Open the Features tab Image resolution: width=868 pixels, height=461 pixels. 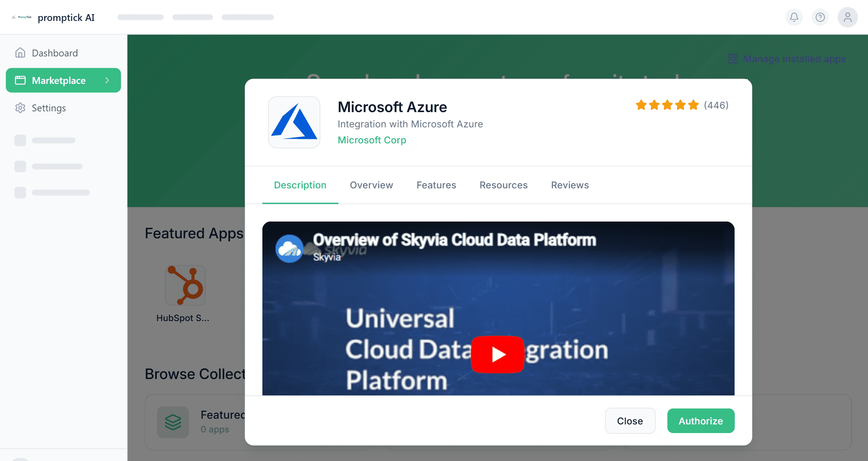(x=436, y=185)
